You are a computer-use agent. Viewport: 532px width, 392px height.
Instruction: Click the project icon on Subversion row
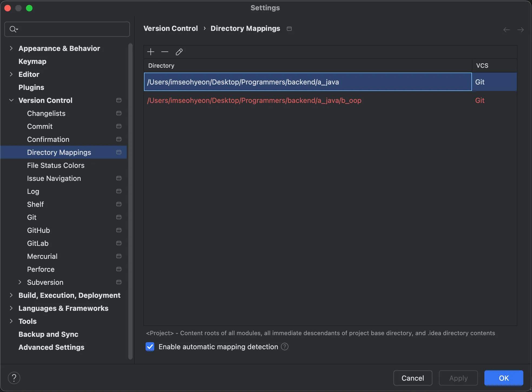click(119, 282)
